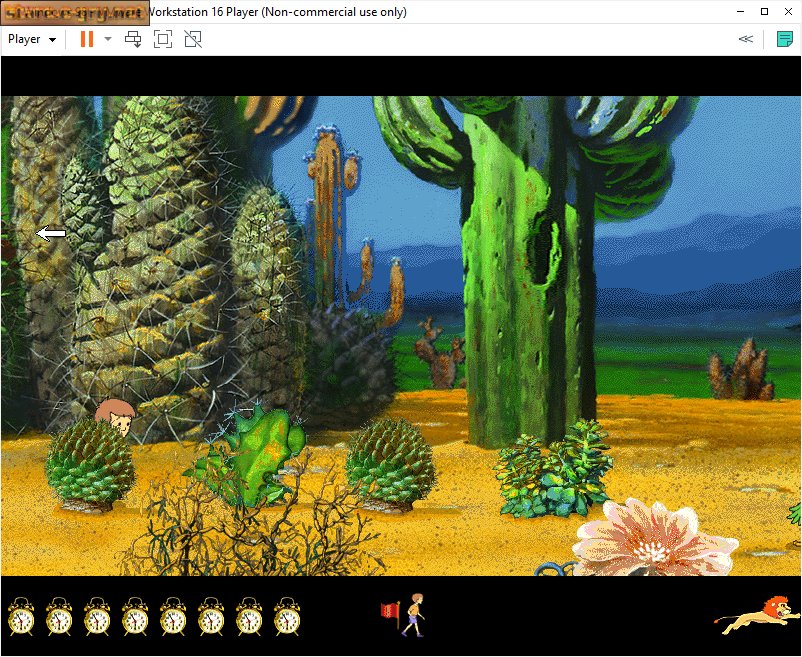Click the child hiding behind the cactus

117,417
